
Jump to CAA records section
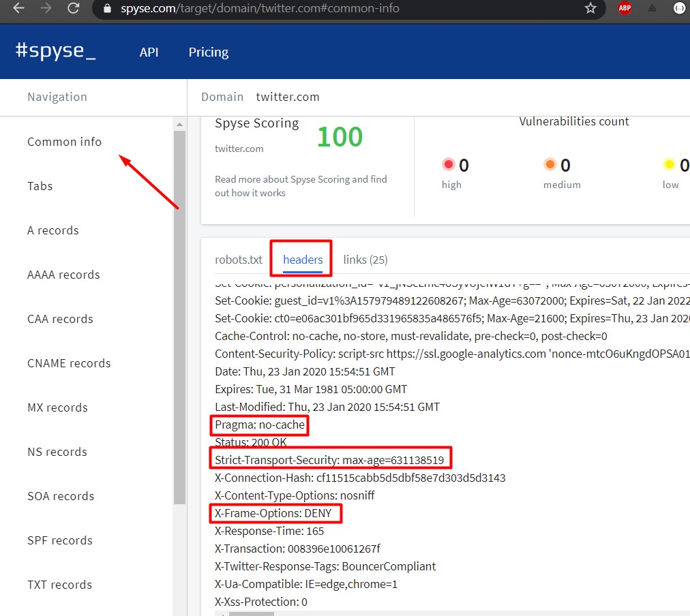tap(60, 319)
